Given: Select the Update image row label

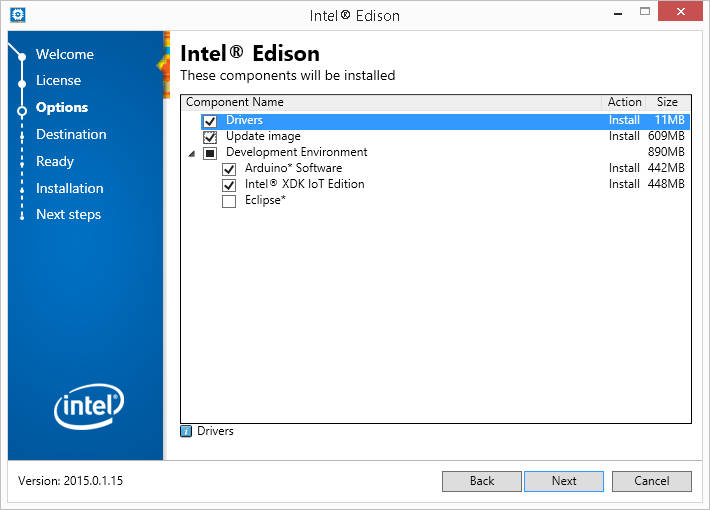Looking at the screenshot, I should pos(263,136).
